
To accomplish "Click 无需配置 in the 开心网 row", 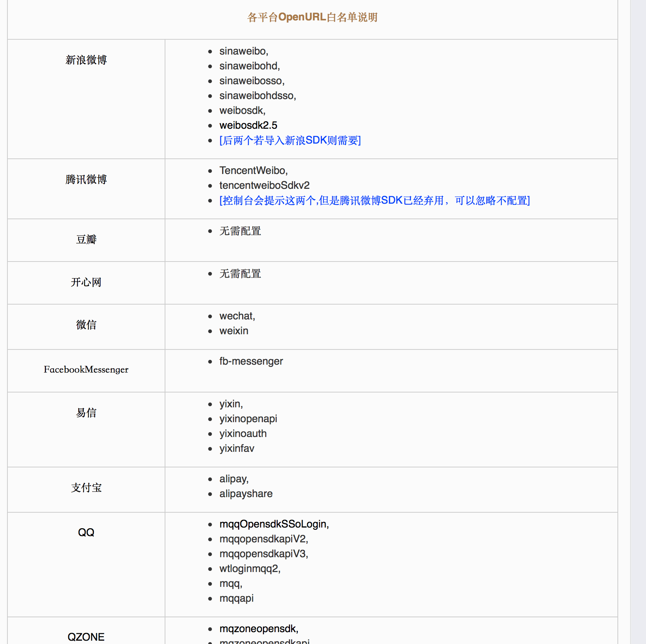I will click(240, 273).
